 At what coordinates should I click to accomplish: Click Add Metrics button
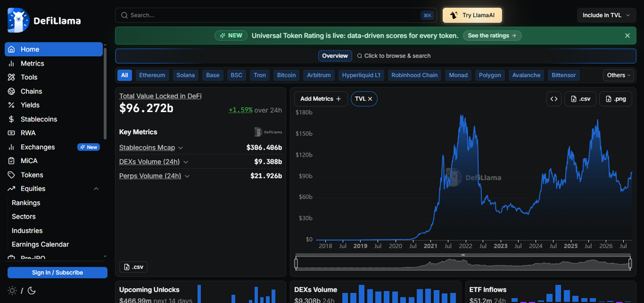(321, 99)
